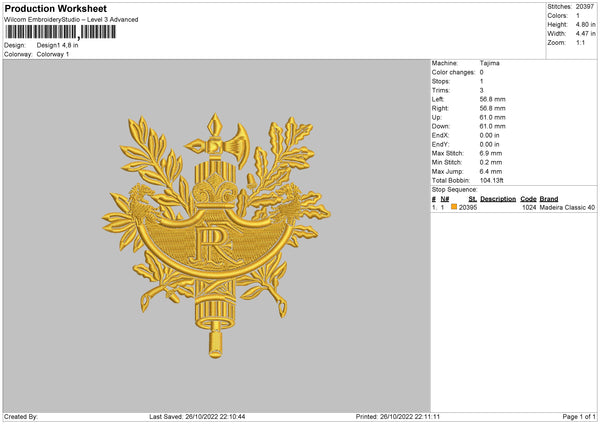Click the machine value 'Tajima'
This screenshot has width=600, height=424.
click(x=489, y=63)
